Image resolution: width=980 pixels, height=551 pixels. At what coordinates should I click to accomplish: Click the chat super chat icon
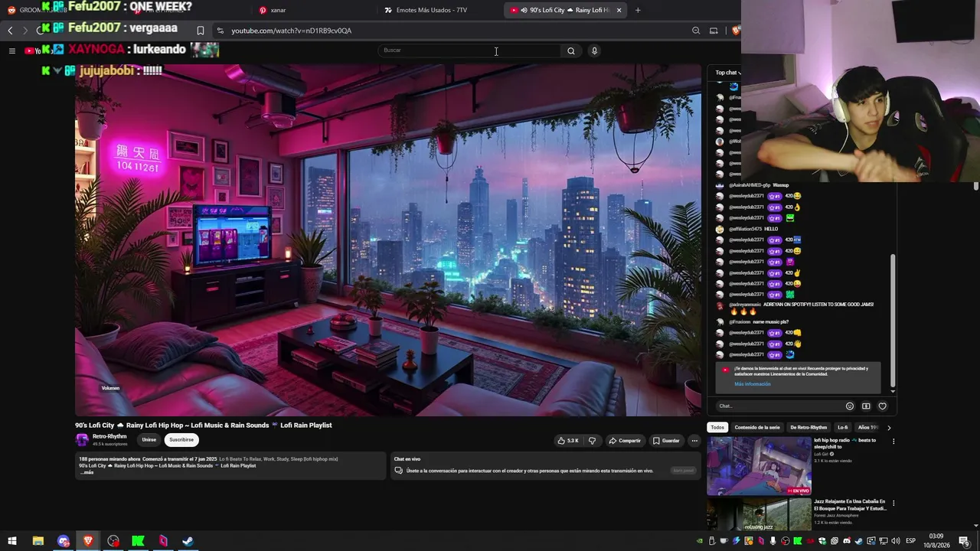[x=866, y=406]
